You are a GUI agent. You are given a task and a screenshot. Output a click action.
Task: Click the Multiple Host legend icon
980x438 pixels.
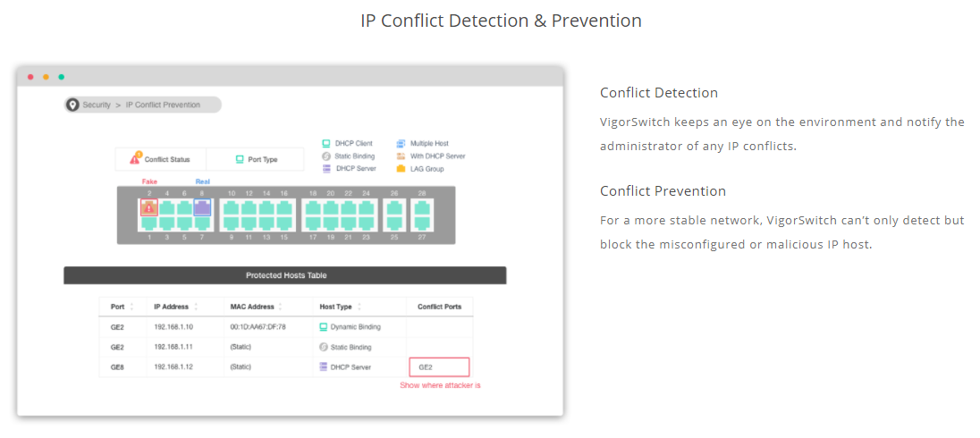(x=401, y=143)
